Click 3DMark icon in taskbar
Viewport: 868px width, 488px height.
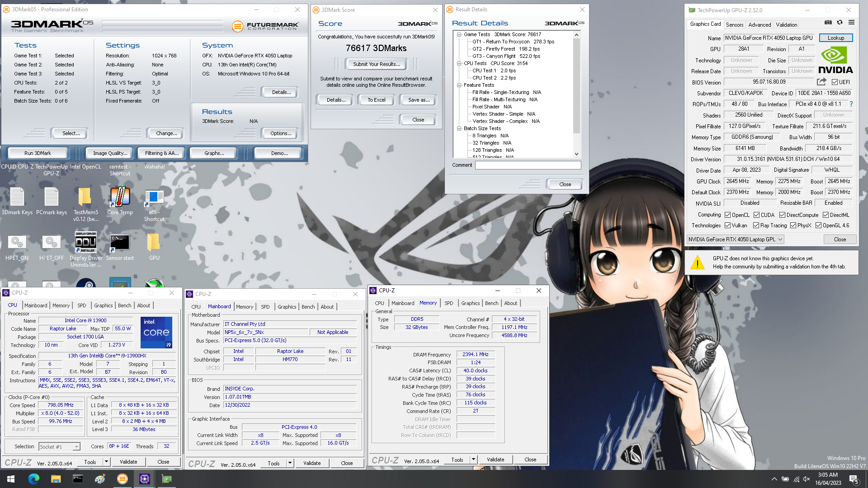click(x=123, y=479)
